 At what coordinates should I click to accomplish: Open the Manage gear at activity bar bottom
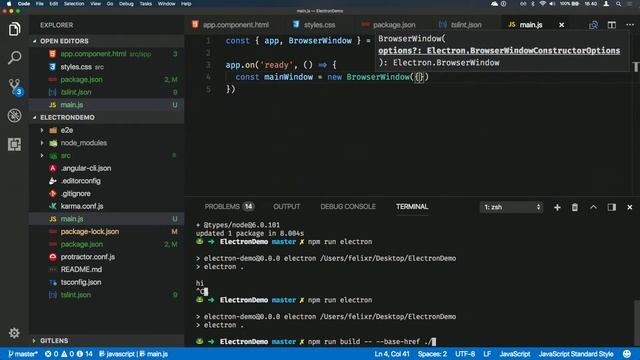[x=14, y=333]
